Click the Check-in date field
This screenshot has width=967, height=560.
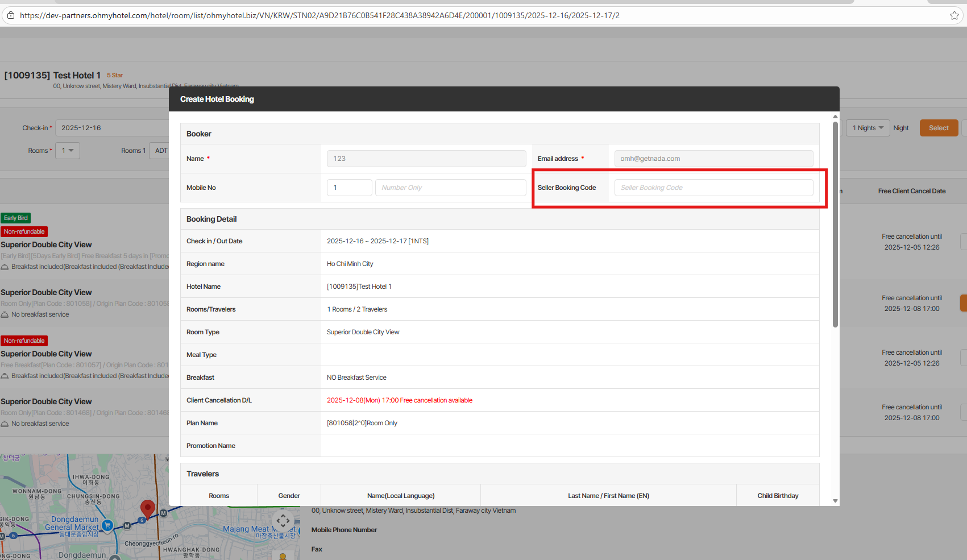coord(111,128)
